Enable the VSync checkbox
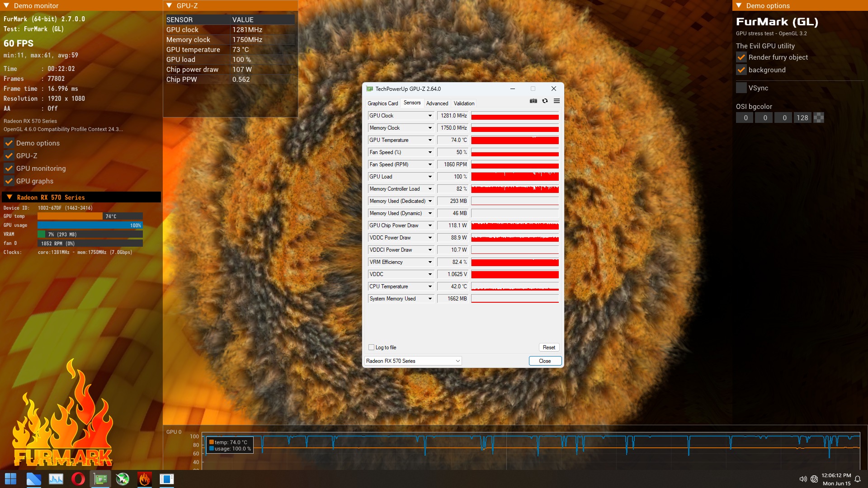Screen dimensions: 868x488 741,88
